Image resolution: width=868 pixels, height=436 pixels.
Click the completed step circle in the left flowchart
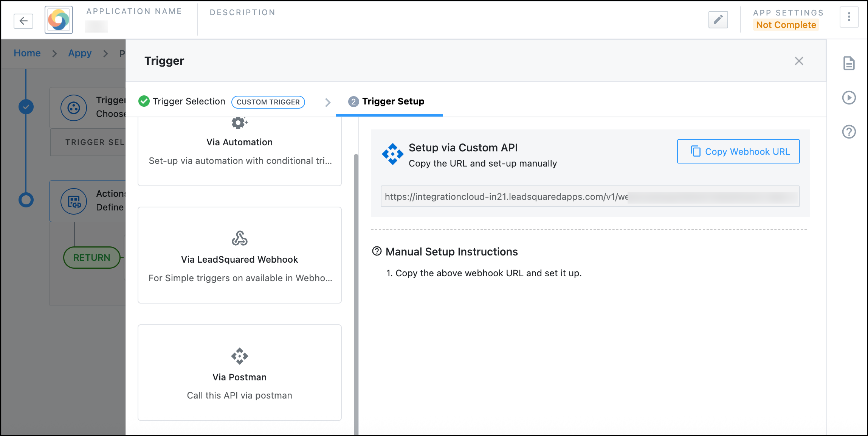[x=25, y=107]
